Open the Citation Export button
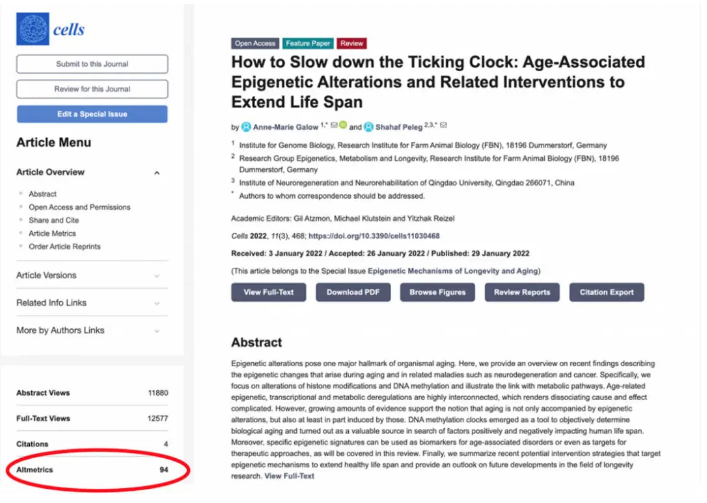707x503 pixels. click(607, 293)
